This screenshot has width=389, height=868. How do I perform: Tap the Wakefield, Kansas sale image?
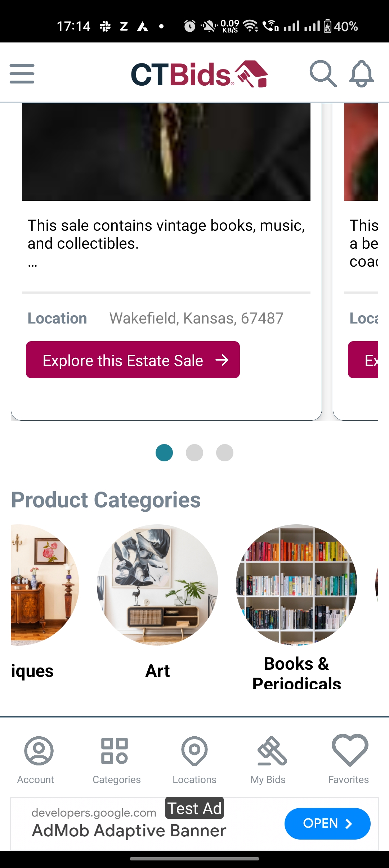click(166, 152)
